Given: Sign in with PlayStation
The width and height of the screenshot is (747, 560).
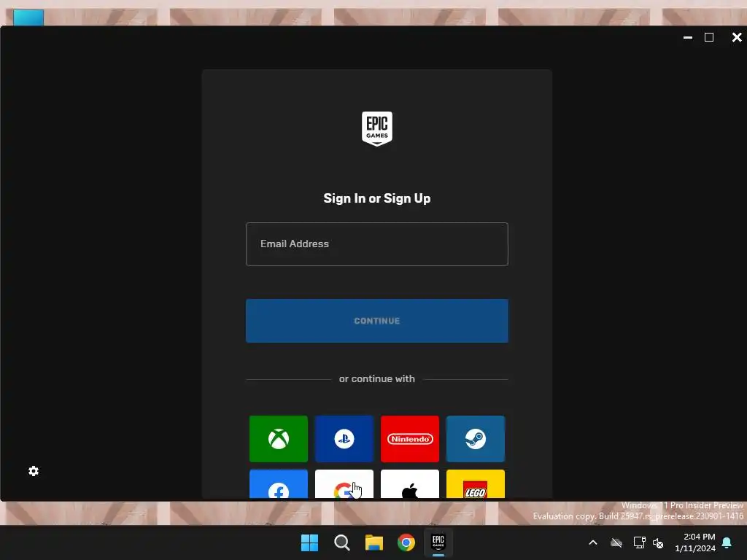Looking at the screenshot, I should point(344,438).
